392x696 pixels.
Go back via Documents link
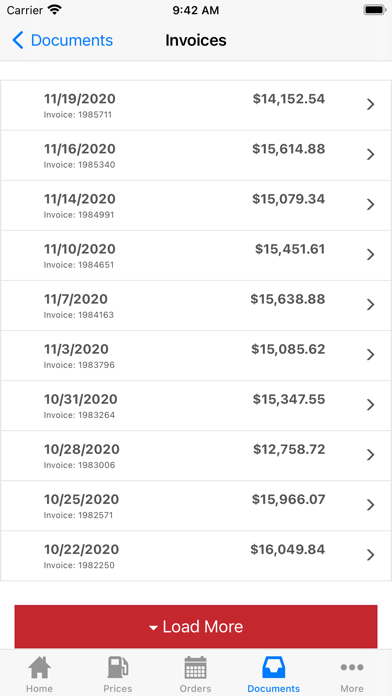[x=71, y=40]
